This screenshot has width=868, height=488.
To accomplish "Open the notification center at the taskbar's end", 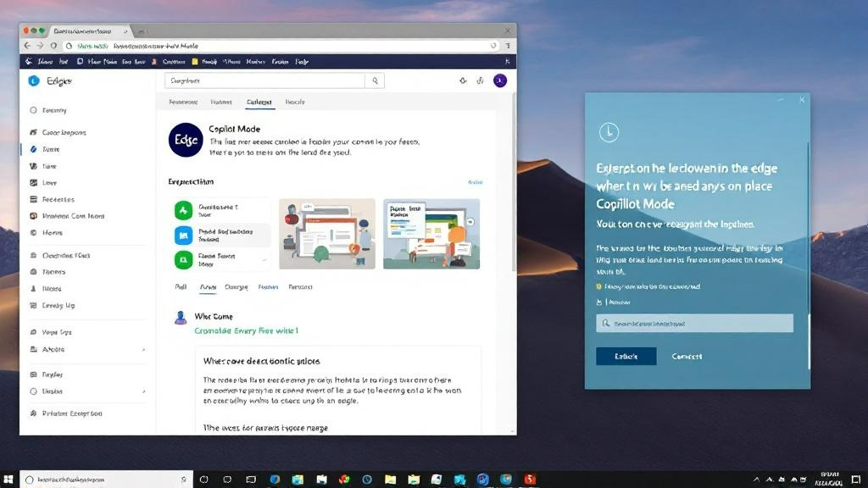I will [856, 480].
